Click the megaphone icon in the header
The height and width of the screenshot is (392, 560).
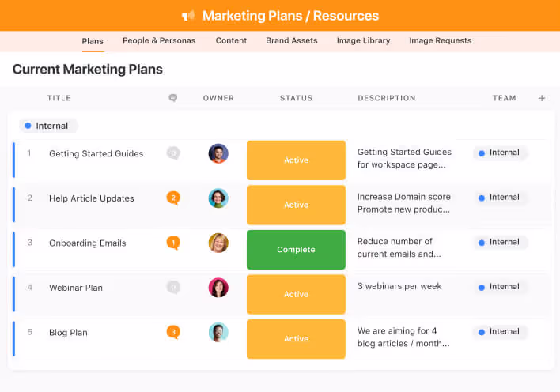coord(188,16)
